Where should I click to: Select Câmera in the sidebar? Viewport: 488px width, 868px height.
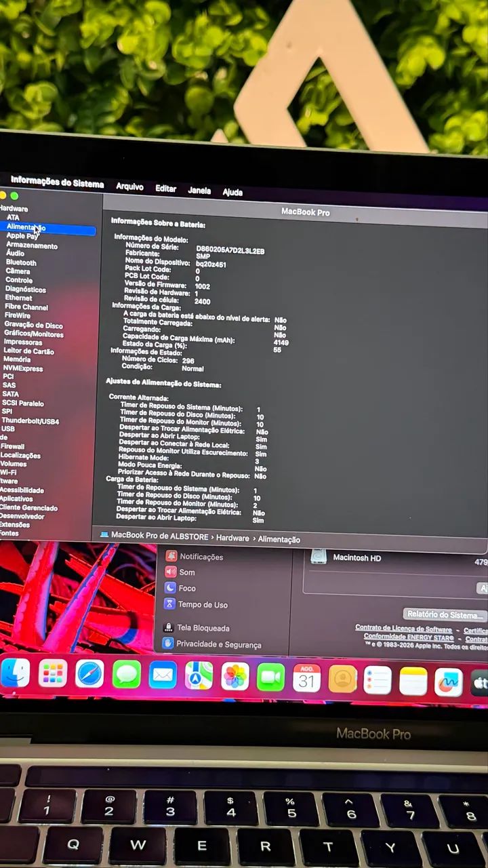[x=18, y=271]
